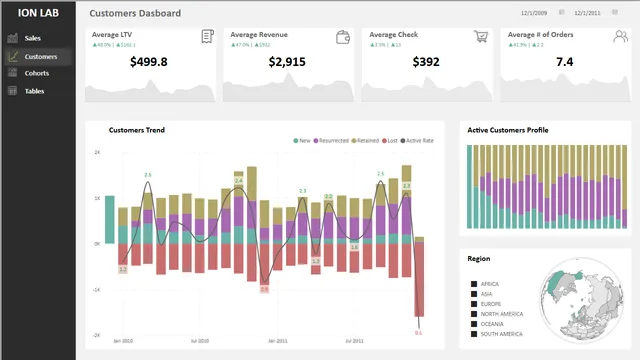
Task: Click the Customers Dasboard page heading
Action: click(135, 13)
